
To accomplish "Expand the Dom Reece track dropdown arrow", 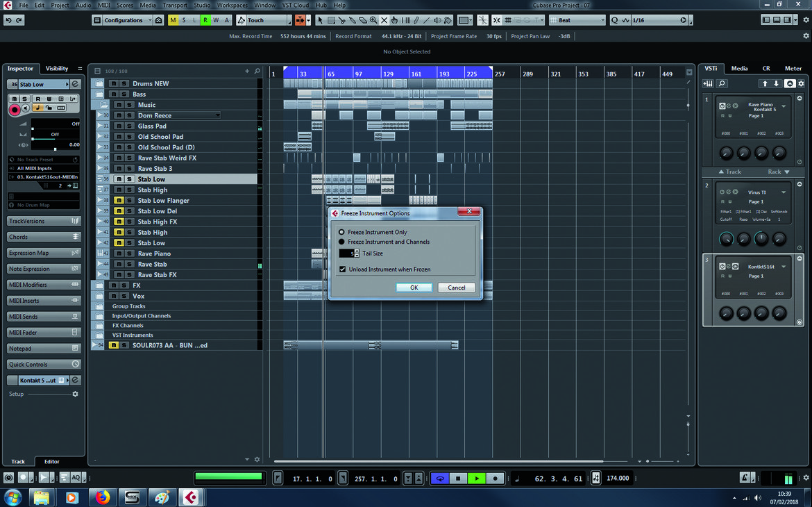I will [x=217, y=115].
